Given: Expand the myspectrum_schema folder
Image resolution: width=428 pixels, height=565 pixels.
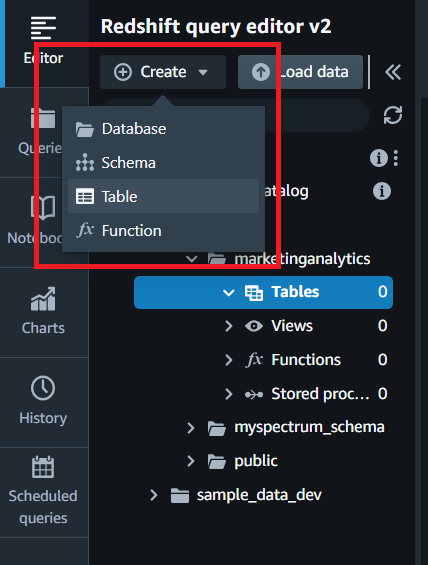Looking at the screenshot, I should pos(191,428).
